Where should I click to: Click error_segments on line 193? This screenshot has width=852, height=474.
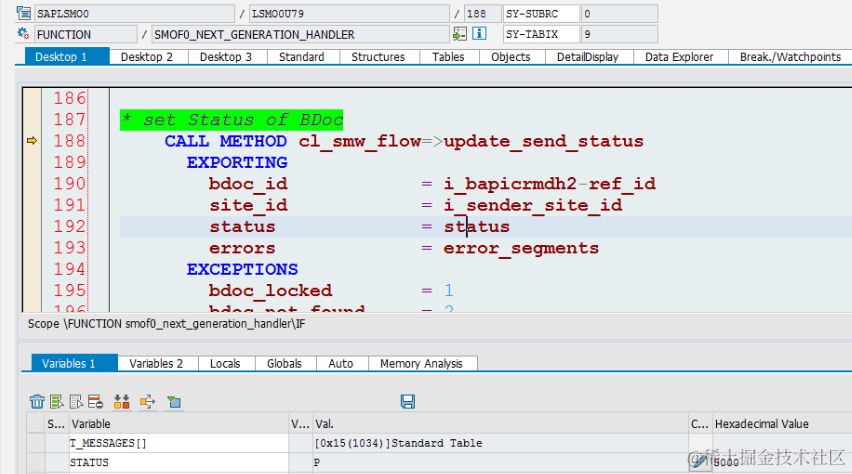pos(521,248)
